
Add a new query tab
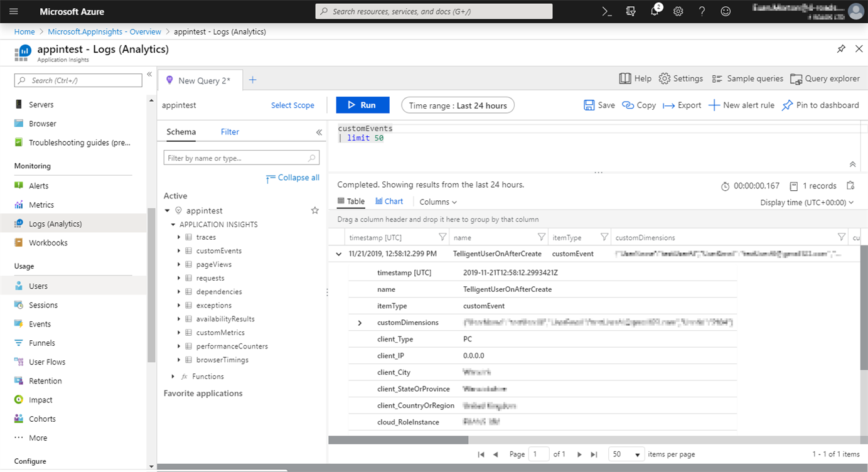tap(253, 80)
